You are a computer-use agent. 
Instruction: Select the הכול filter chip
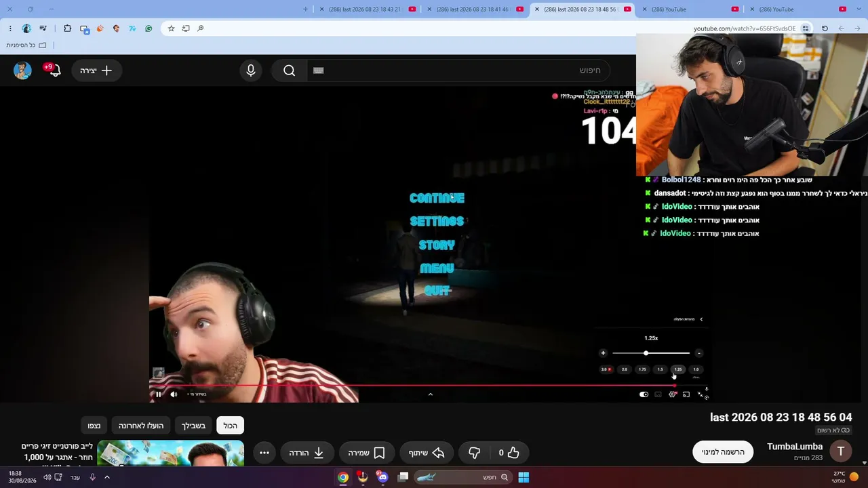click(231, 426)
